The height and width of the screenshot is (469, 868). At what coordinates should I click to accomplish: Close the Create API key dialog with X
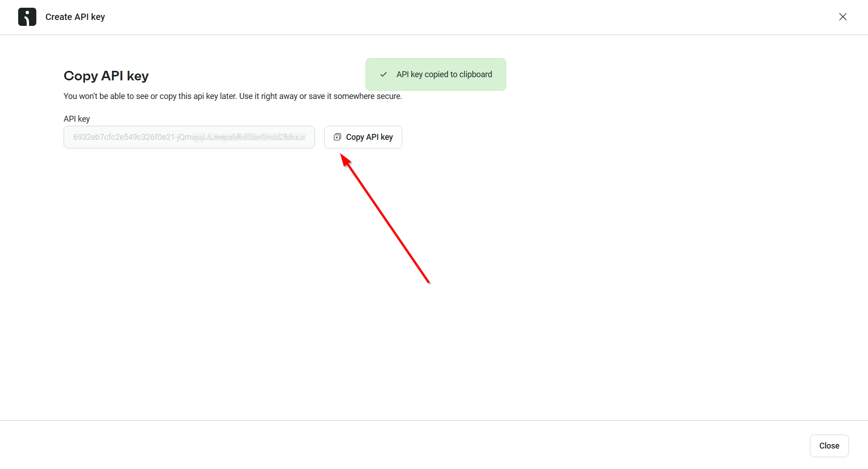(843, 17)
